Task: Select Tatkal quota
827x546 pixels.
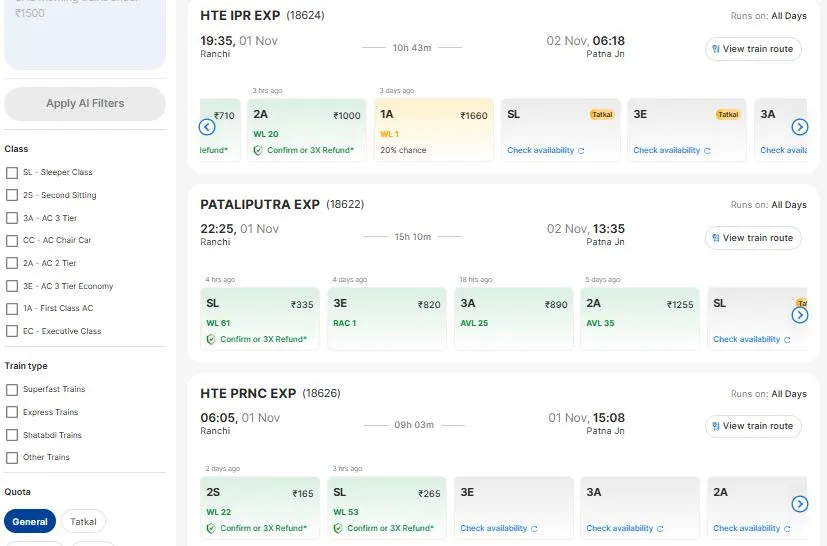Action: tap(83, 521)
